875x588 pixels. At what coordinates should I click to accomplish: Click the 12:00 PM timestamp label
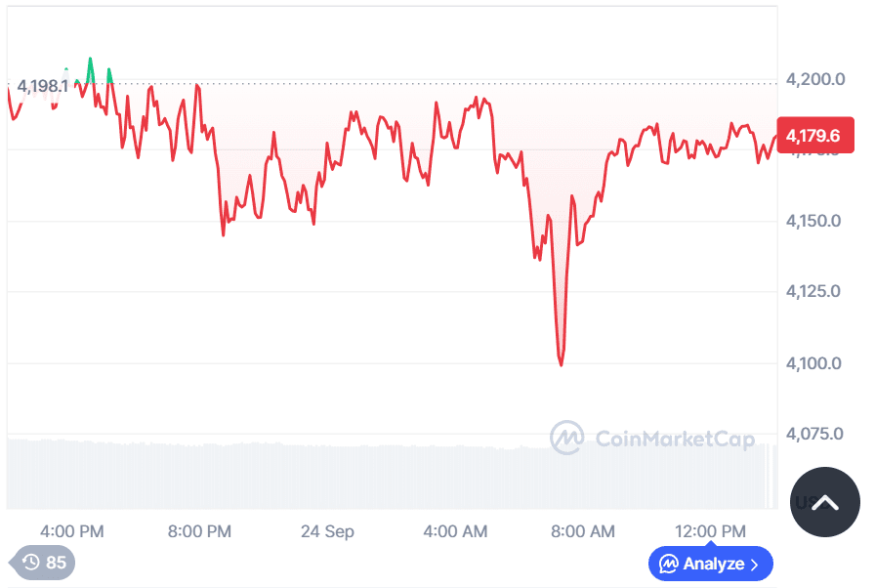pos(710,531)
